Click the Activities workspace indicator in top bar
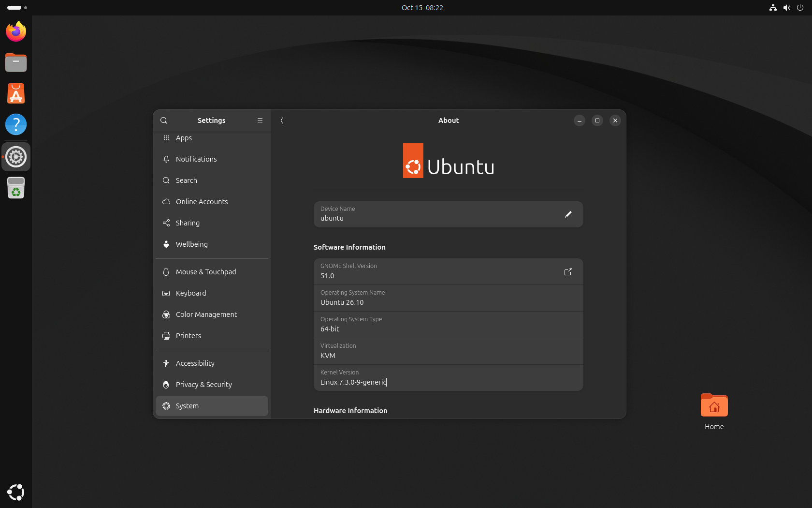 pyautogui.click(x=17, y=8)
